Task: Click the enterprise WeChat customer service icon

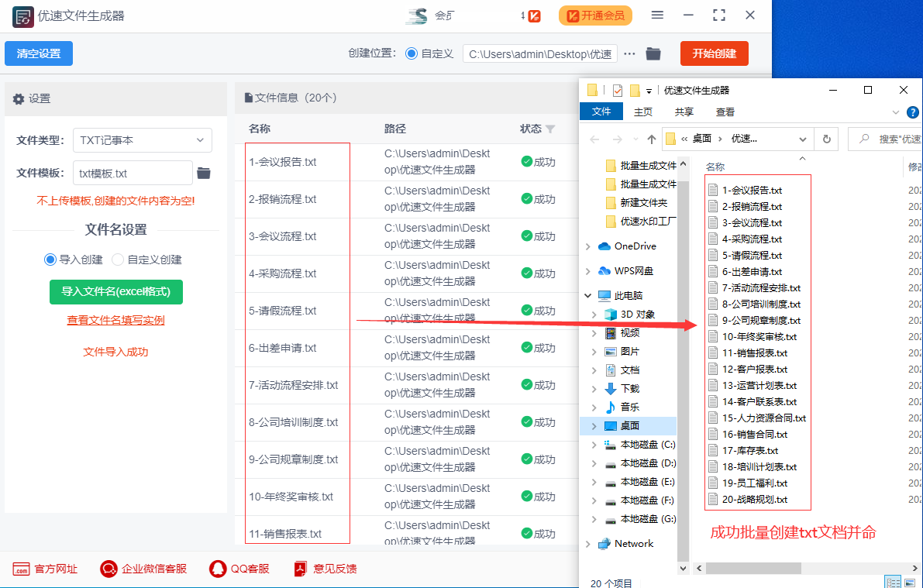Action: (108, 568)
